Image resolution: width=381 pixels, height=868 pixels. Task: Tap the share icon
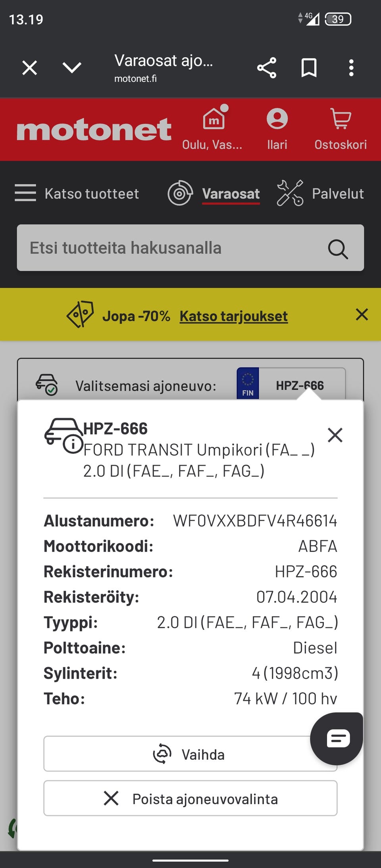tap(267, 68)
